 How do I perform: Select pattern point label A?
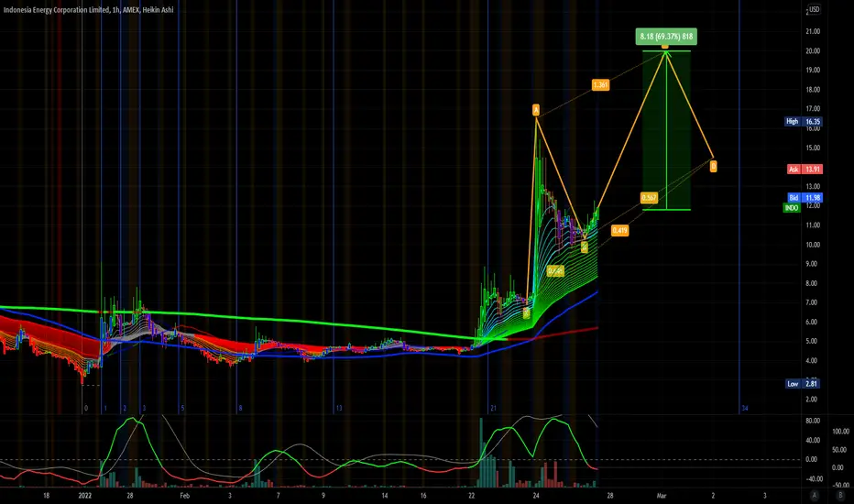pos(536,111)
